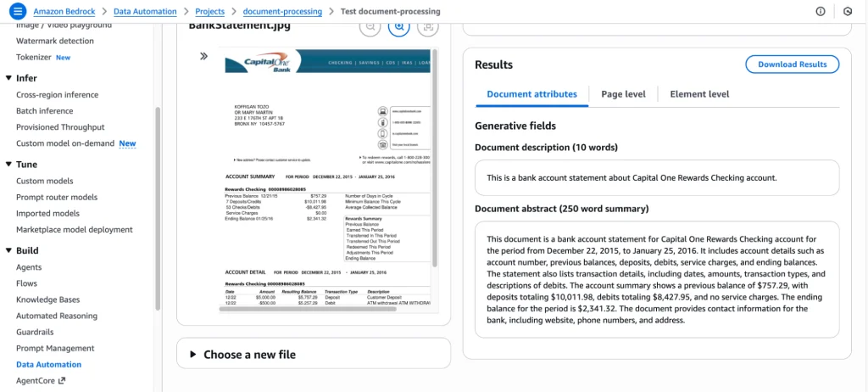Open Prompt router models
This screenshot has height=392, width=868.
click(57, 198)
